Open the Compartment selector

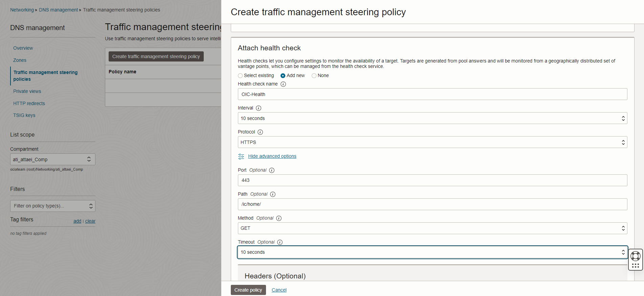coord(52,159)
